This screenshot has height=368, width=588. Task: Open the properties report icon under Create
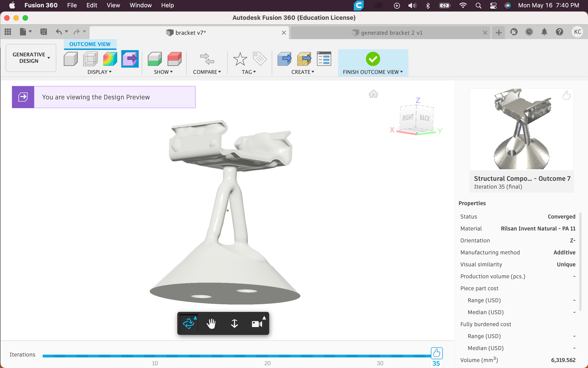click(x=324, y=59)
